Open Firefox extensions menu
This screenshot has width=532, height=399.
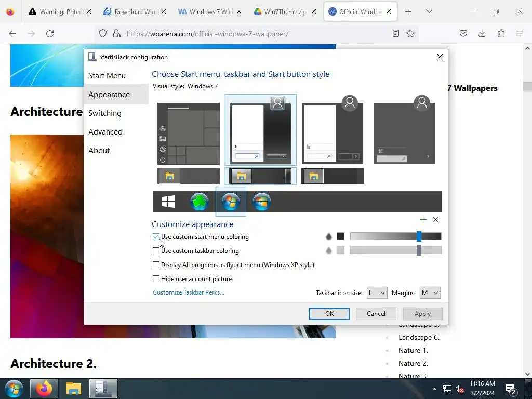tap(501, 33)
